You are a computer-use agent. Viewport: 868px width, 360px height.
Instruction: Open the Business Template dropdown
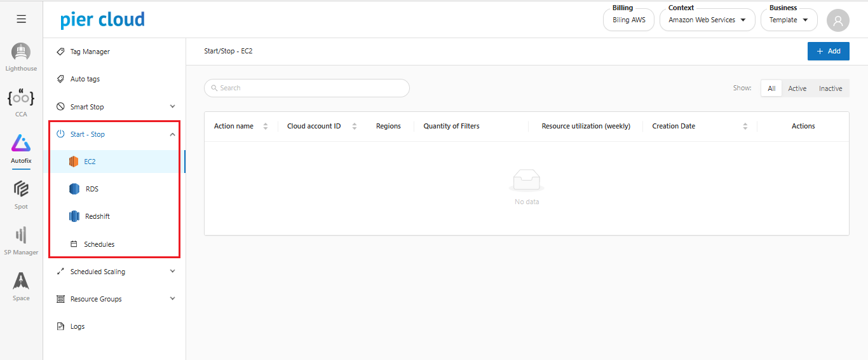[789, 20]
